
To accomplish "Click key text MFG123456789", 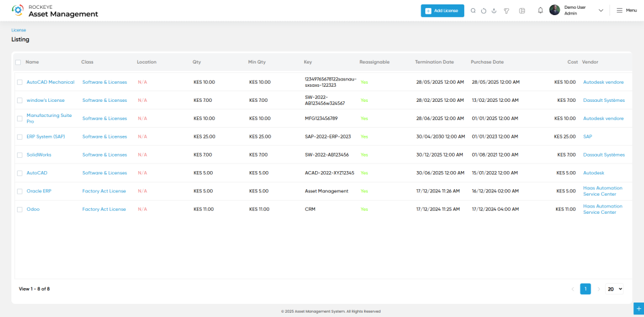I will tap(321, 118).
